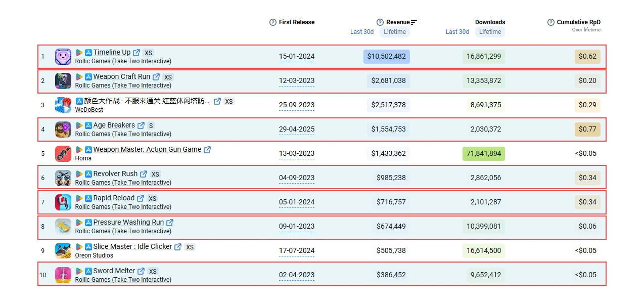The width and height of the screenshot is (644, 301).
Task: Click the Google Play icon next to Timeline Up
Action: pos(79,52)
